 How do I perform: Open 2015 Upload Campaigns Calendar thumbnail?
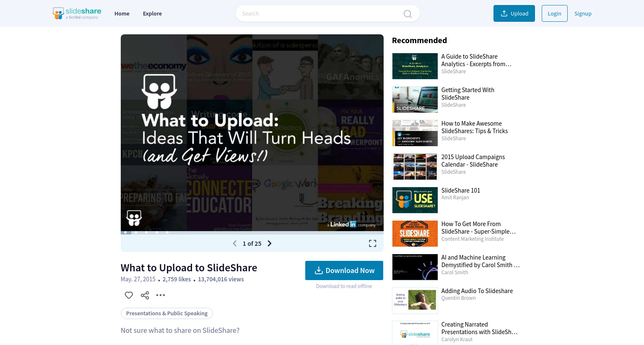tap(415, 167)
